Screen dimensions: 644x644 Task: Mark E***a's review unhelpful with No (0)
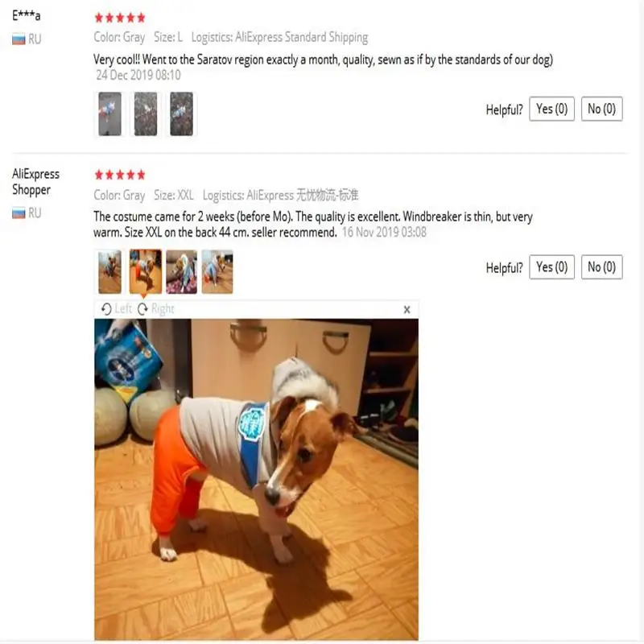[601, 109]
